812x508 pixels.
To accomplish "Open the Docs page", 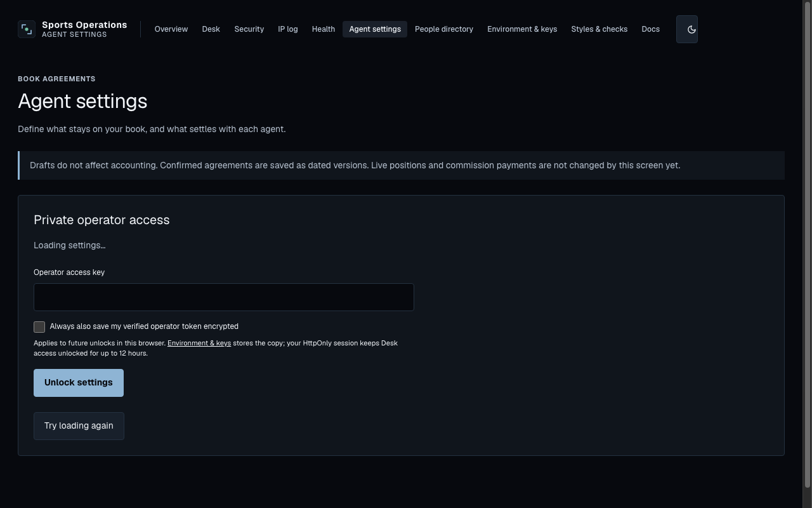I will pyautogui.click(x=651, y=29).
